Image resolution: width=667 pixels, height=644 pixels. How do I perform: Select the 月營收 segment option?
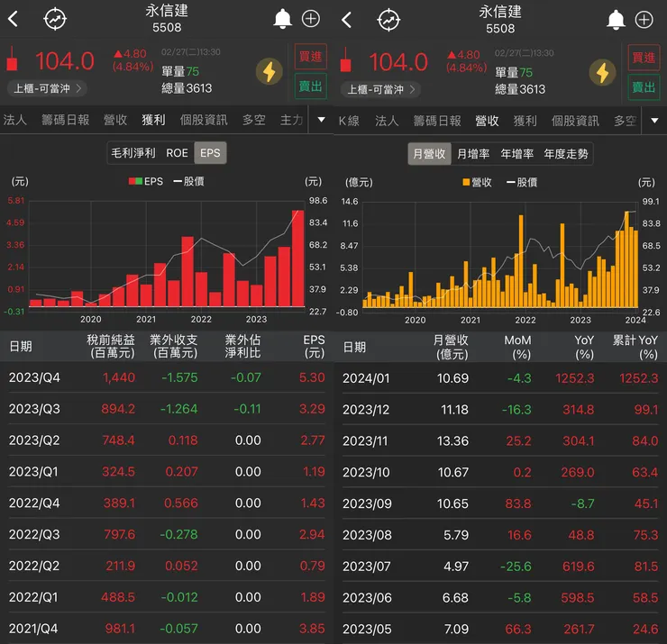[x=429, y=153]
